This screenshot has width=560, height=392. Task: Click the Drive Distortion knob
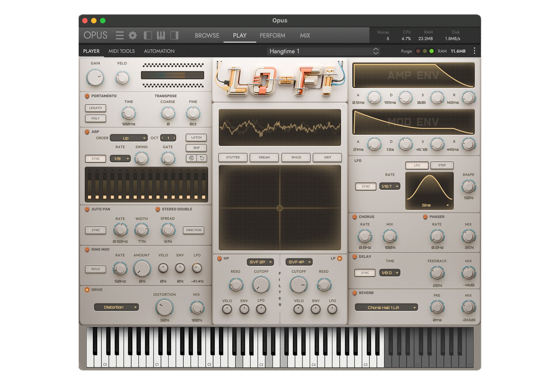(164, 307)
